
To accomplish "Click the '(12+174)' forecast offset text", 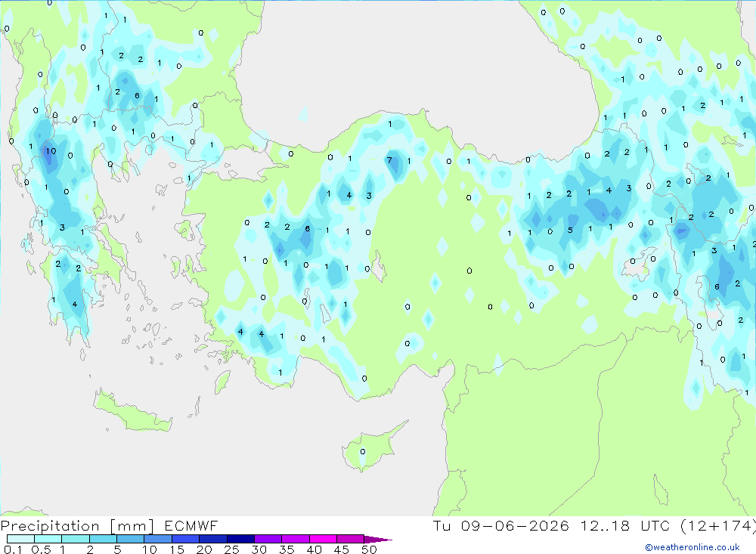I will click(718, 525).
